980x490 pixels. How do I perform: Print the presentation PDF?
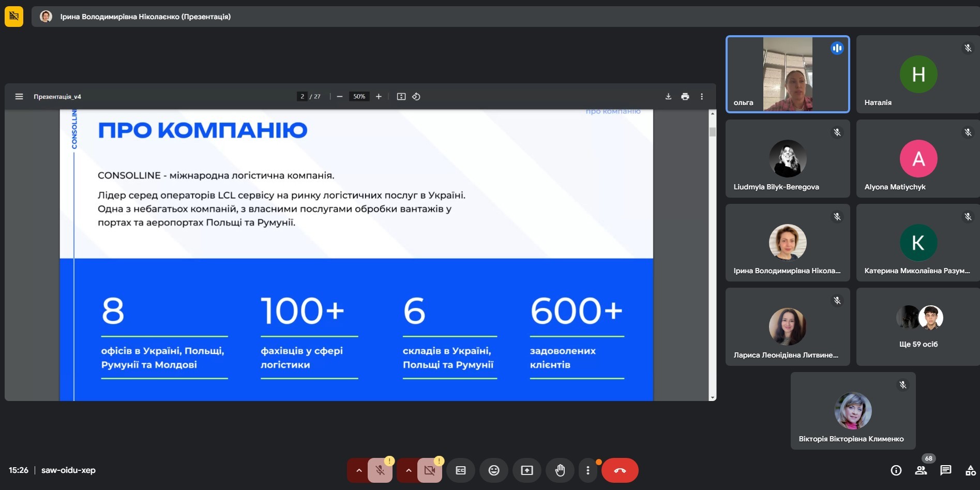coord(685,97)
